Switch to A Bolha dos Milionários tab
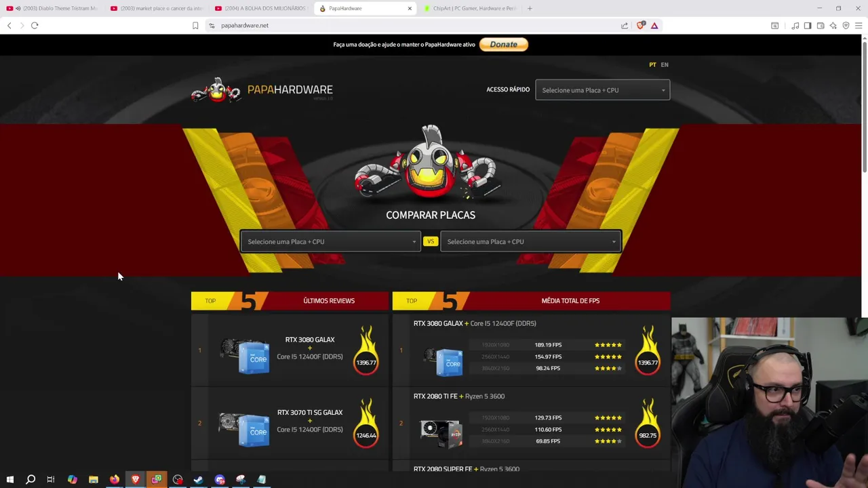Screen dimensions: 868x488 point(261,8)
